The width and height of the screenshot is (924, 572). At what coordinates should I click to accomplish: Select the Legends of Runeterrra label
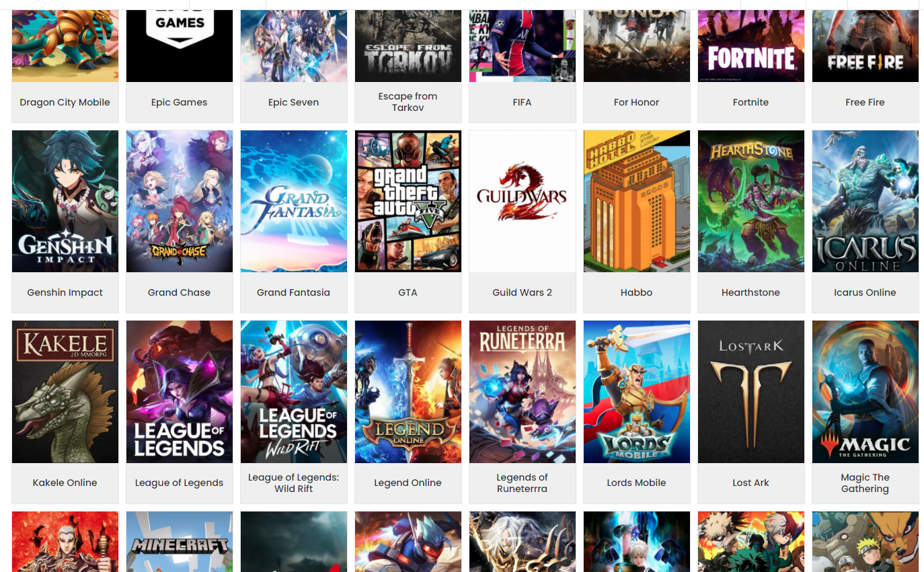(523, 483)
